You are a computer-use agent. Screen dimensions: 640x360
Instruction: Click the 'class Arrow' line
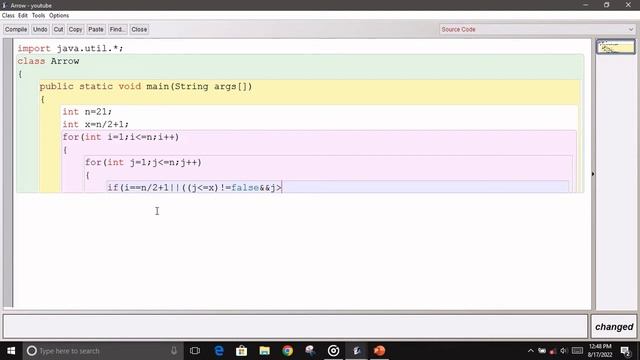pos(48,61)
